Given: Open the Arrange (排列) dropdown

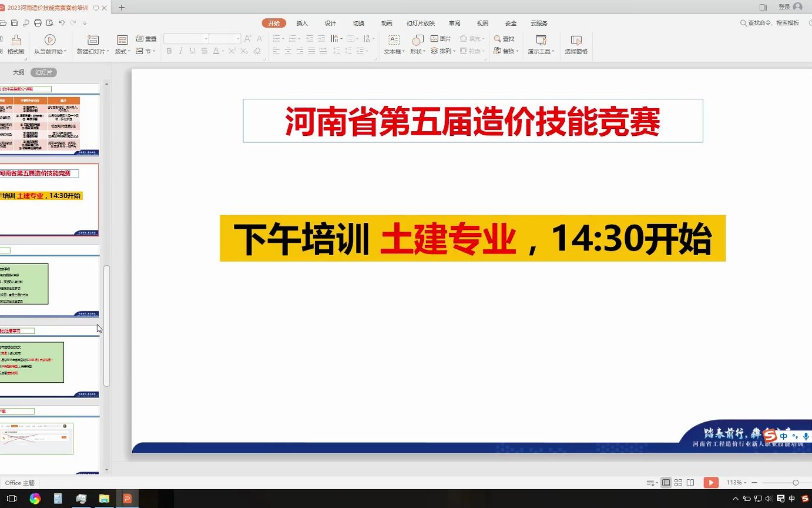Looking at the screenshot, I should click(x=442, y=51).
